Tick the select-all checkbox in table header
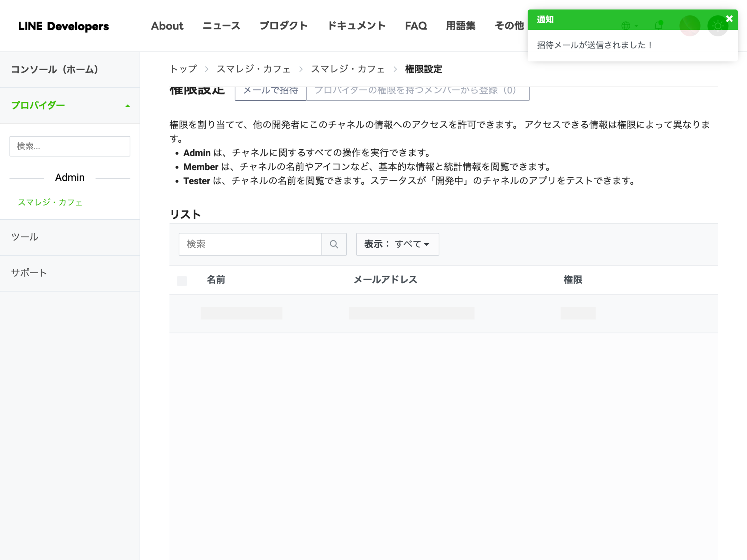This screenshot has width=747, height=560. point(182,281)
